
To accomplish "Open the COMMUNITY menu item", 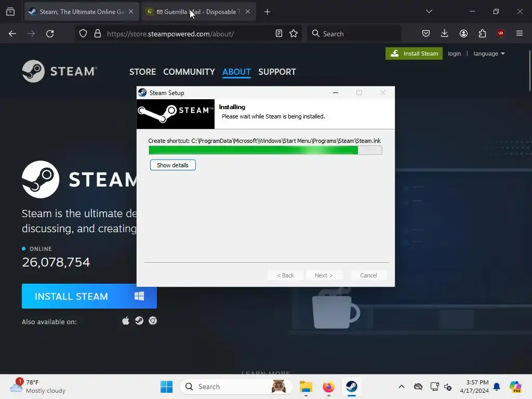I will pos(189,72).
